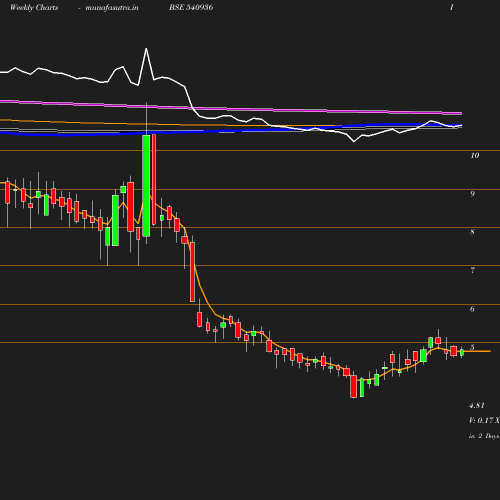Click the 'in 2 Days' text
Screen dimensions: 500x500
484,436
